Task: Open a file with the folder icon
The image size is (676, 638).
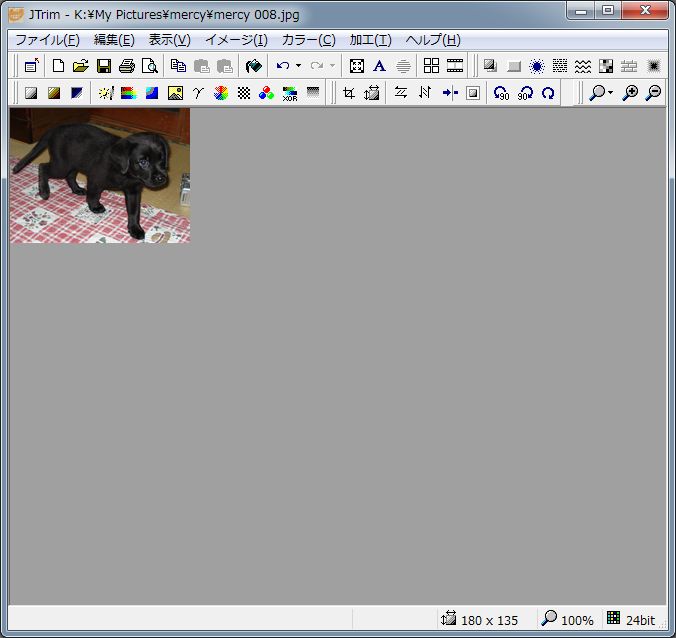Action: pyautogui.click(x=81, y=66)
